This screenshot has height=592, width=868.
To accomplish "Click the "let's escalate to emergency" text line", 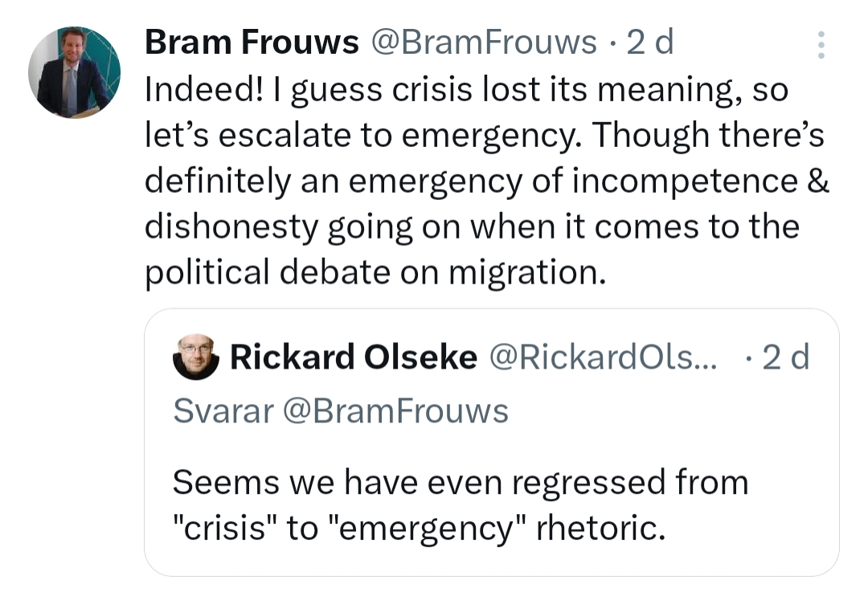I will pos(485,136).
